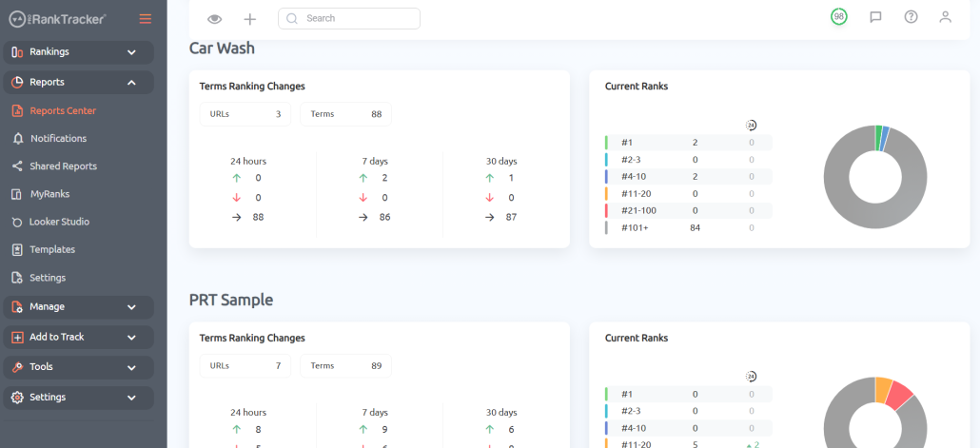Click Car Wash 24-hour clock icon
Screen dimensions: 980x448
coord(752,125)
